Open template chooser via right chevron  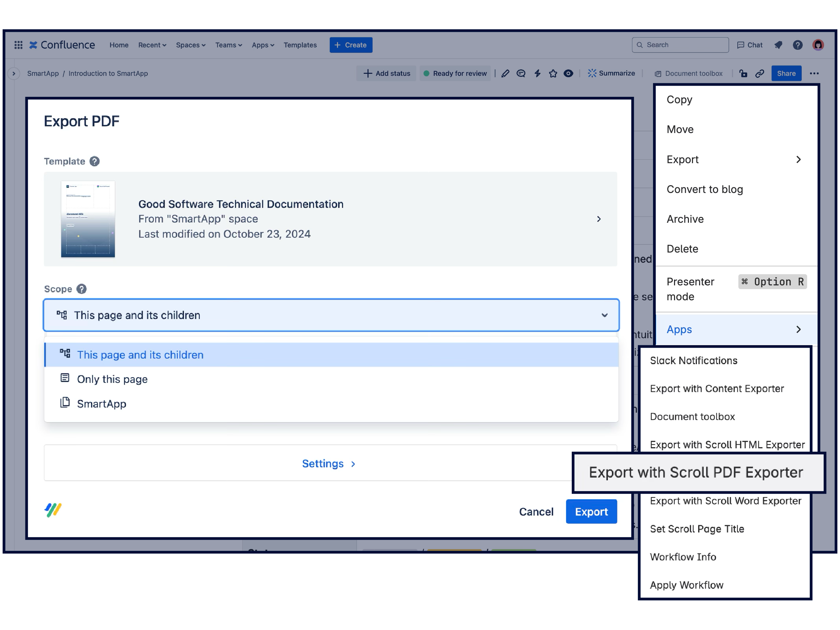(599, 219)
